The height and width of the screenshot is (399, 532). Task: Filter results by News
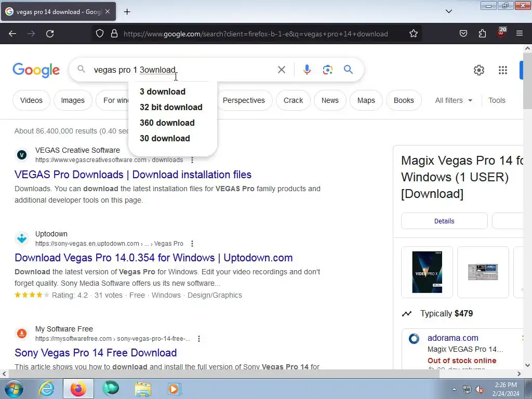(330, 100)
